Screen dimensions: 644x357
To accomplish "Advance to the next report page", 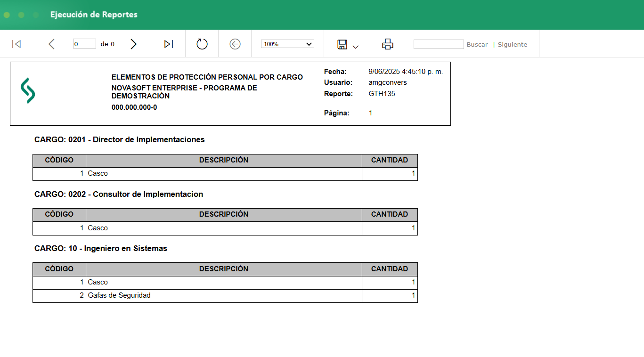I will click(134, 44).
